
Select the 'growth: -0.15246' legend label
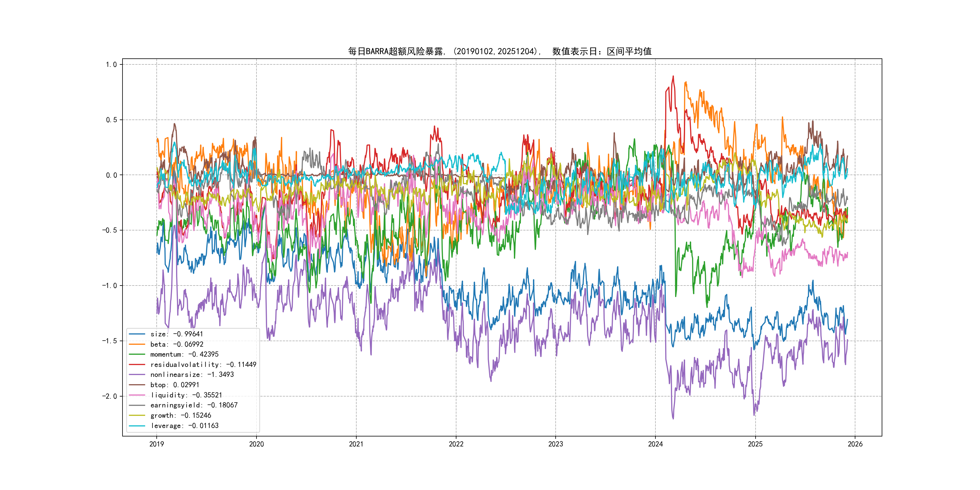pyautogui.click(x=180, y=415)
